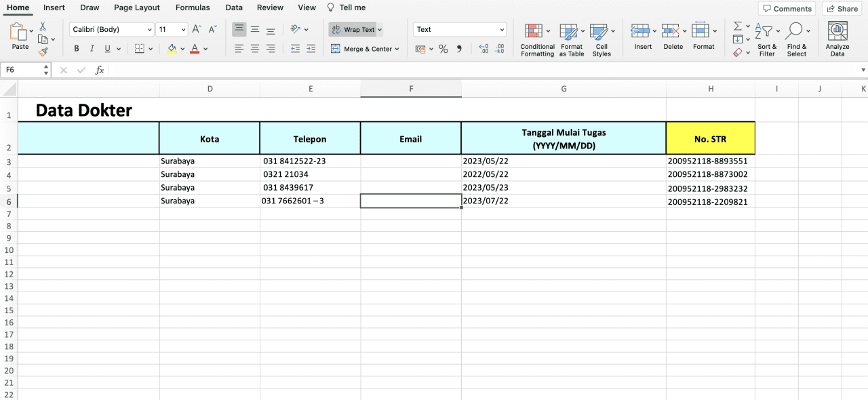
Task: Click the accounting number format icon
Action: point(420,49)
